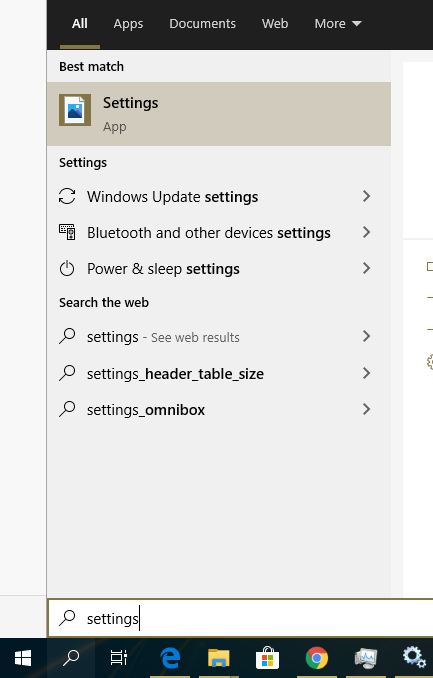Expand Bluetooth and other devices arrow
This screenshot has height=678, width=433.
click(366, 233)
